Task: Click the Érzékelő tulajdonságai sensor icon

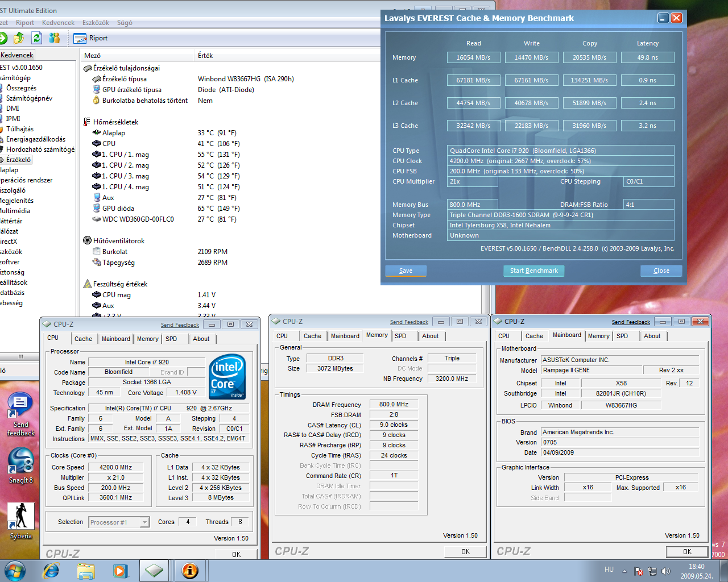Action: (87, 68)
